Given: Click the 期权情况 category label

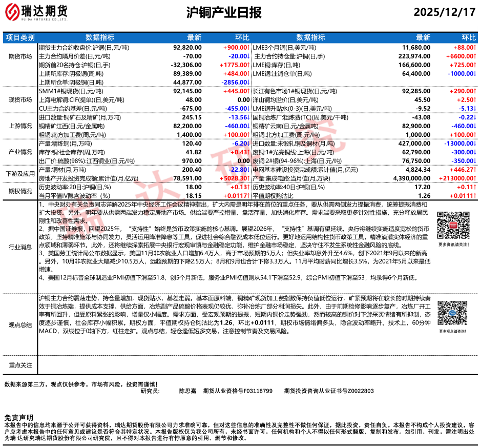Looking at the screenshot, I should (20, 192).
